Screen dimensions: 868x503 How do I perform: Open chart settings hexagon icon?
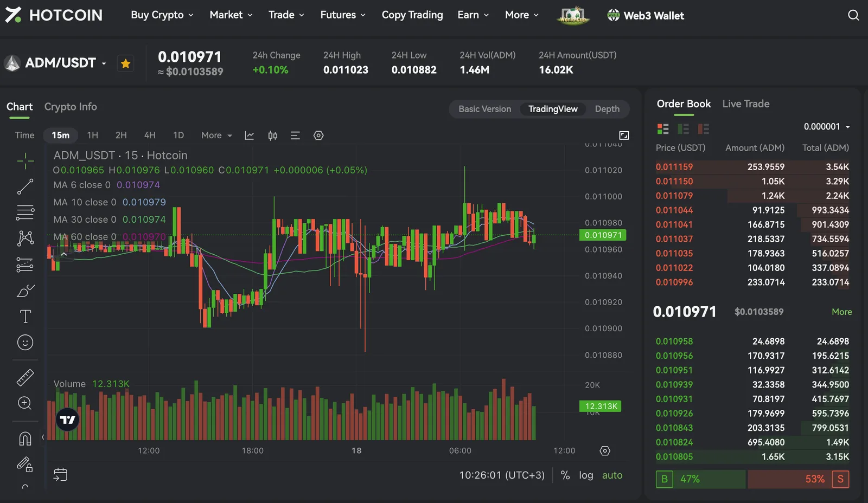[x=318, y=136]
